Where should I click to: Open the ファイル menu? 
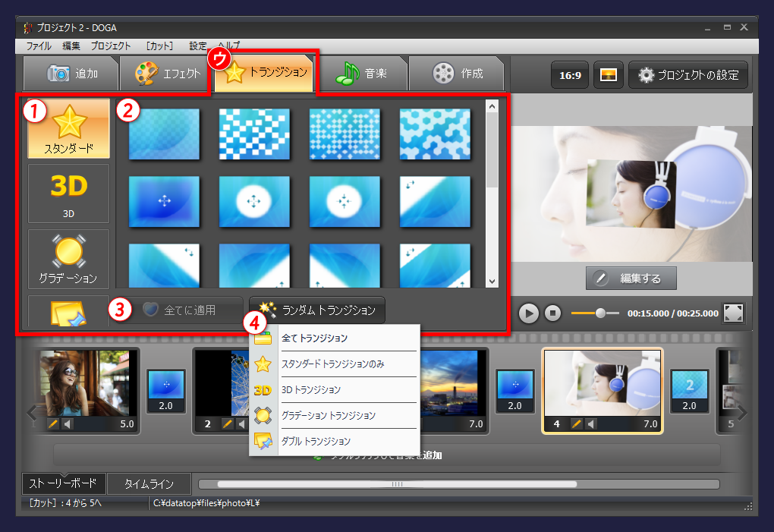click(x=39, y=46)
